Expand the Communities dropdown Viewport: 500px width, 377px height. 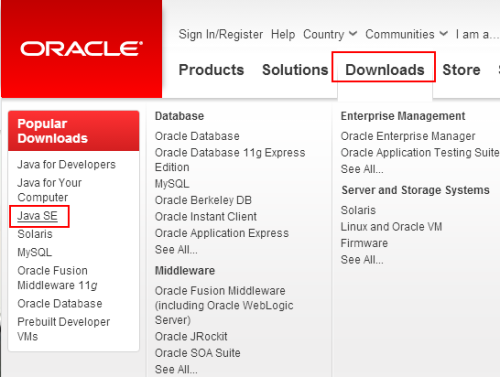point(406,34)
